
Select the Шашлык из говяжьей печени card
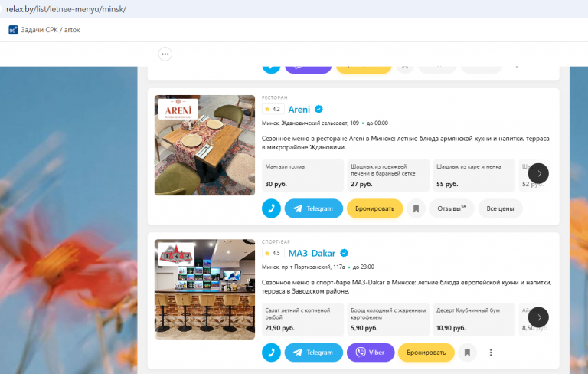[388, 175]
